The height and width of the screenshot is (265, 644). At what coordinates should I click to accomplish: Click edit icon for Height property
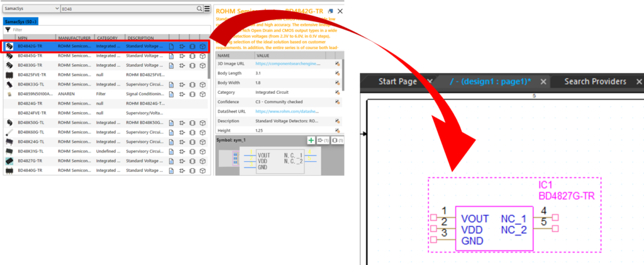coord(337,130)
